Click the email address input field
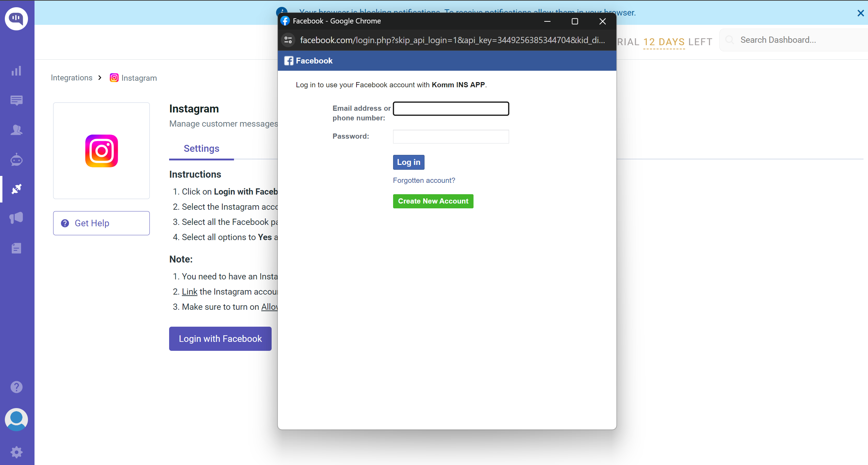 tap(451, 108)
